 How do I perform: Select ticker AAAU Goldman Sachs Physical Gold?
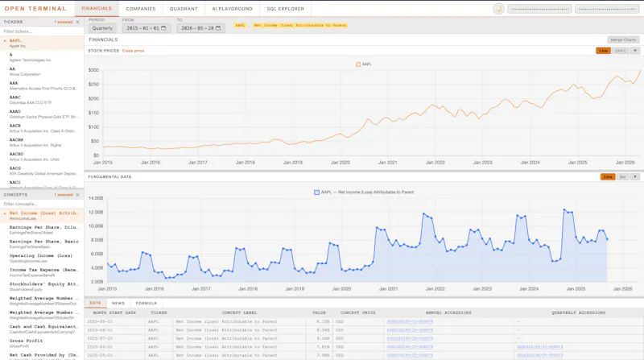pyautogui.click(x=42, y=114)
